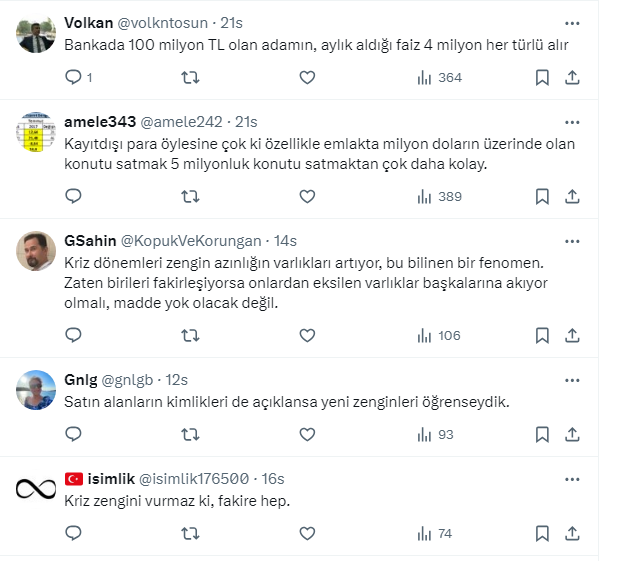Open @KopukVeKorungan profile handle
The height and width of the screenshot is (561, 624).
191,241
